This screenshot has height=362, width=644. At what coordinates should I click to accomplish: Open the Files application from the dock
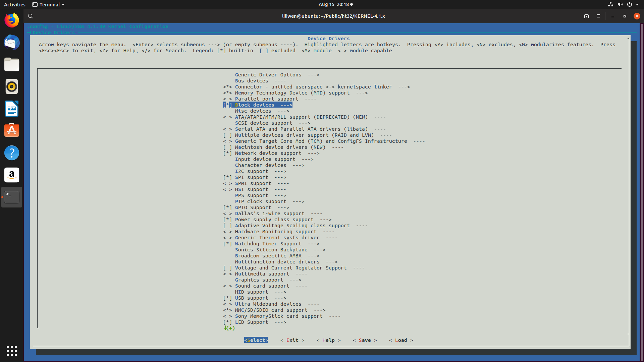(12, 65)
